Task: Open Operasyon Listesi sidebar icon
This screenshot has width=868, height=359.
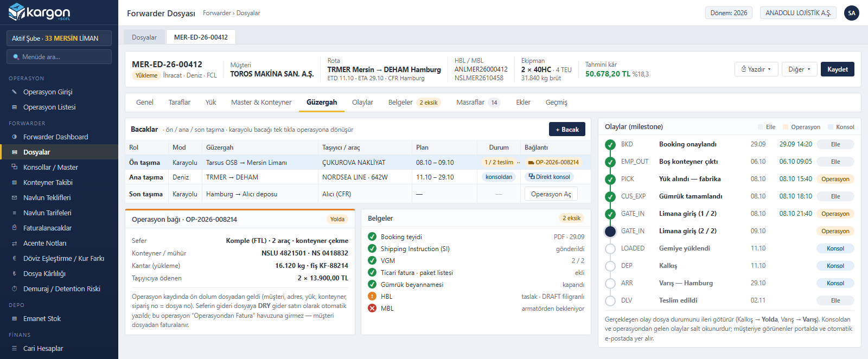Action: (15, 107)
